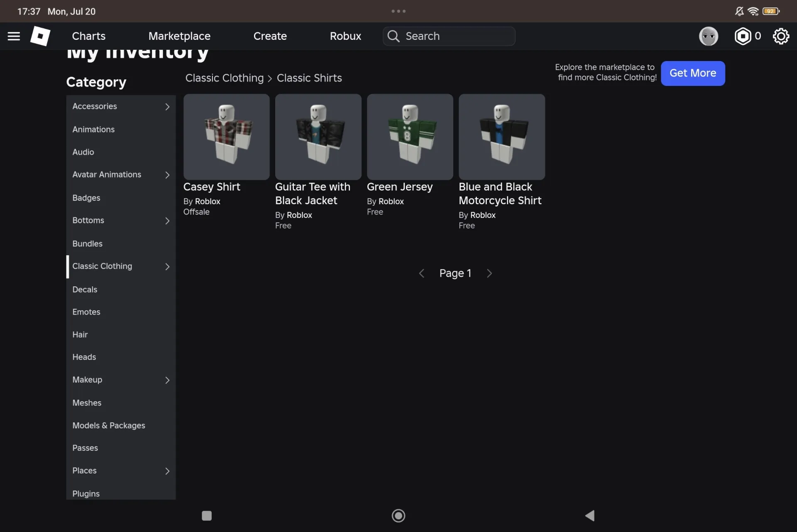797x532 pixels.
Task: Select the Animations category
Action: (x=121, y=129)
